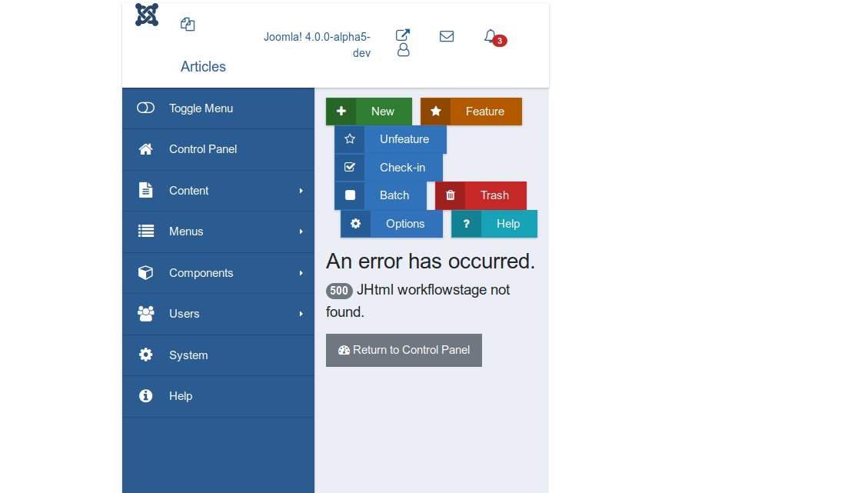Click the System gear icon in sidebar
This screenshot has width=868, height=493.
pyautogui.click(x=145, y=355)
